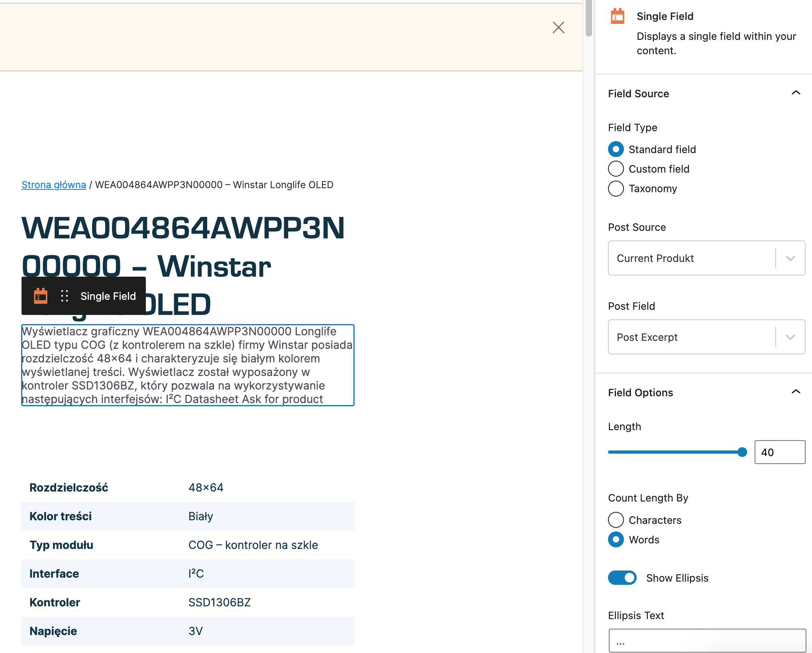
Task: Select the Standard field radio option
Action: pos(616,149)
